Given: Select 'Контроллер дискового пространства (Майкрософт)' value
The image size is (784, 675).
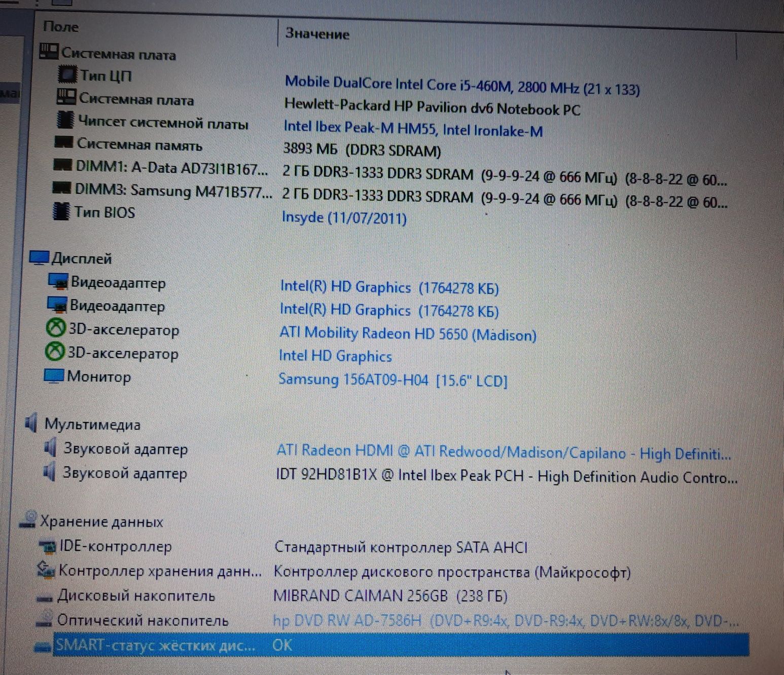Looking at the screenshot, I should (x=452, y=572).
